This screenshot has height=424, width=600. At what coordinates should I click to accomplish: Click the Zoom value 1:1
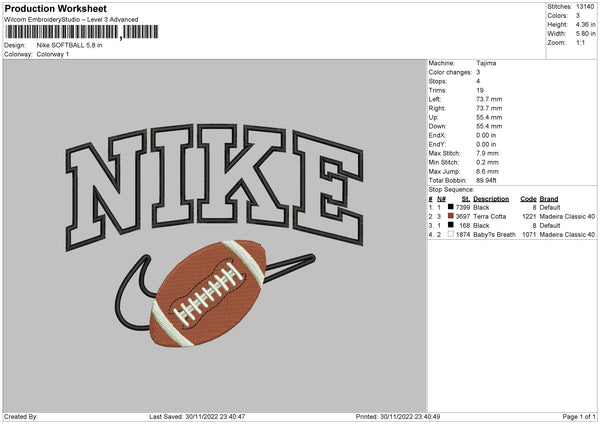tap(580, 42)
